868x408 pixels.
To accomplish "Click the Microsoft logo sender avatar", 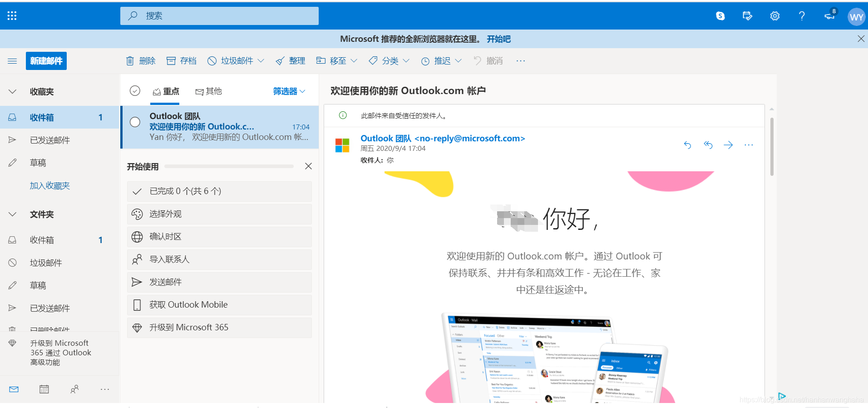I will coord(342,145).
